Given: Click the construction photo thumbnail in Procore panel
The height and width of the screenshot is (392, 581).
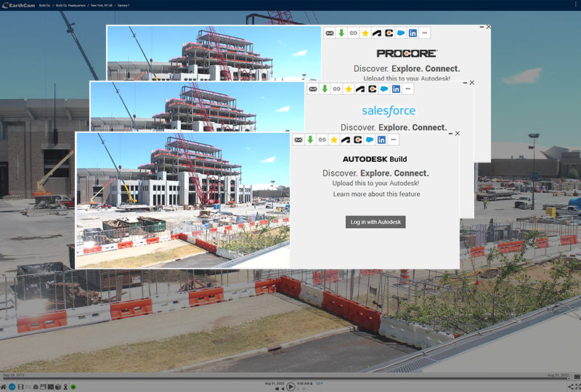Looking at the screenshot, I should coord(214,53).
